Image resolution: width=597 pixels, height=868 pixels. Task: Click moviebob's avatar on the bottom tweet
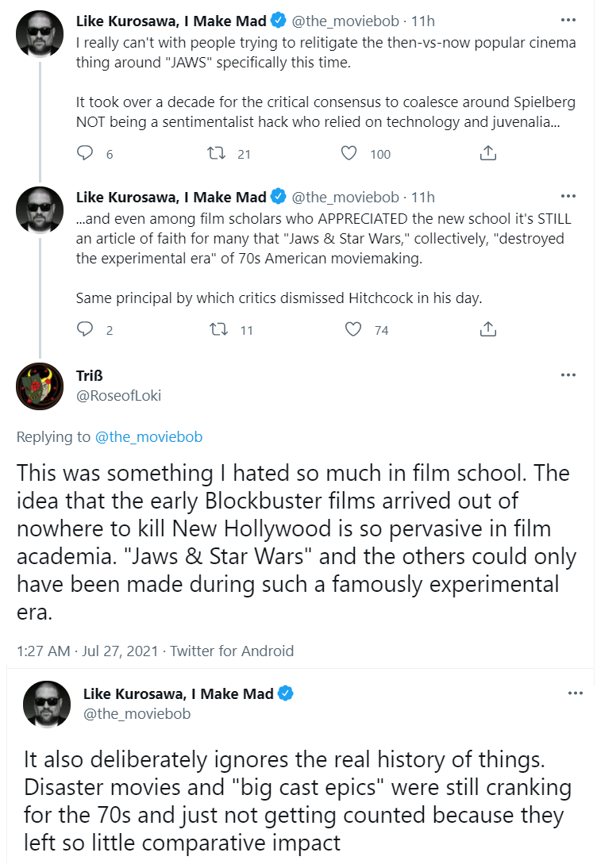[x=47, y=704]
